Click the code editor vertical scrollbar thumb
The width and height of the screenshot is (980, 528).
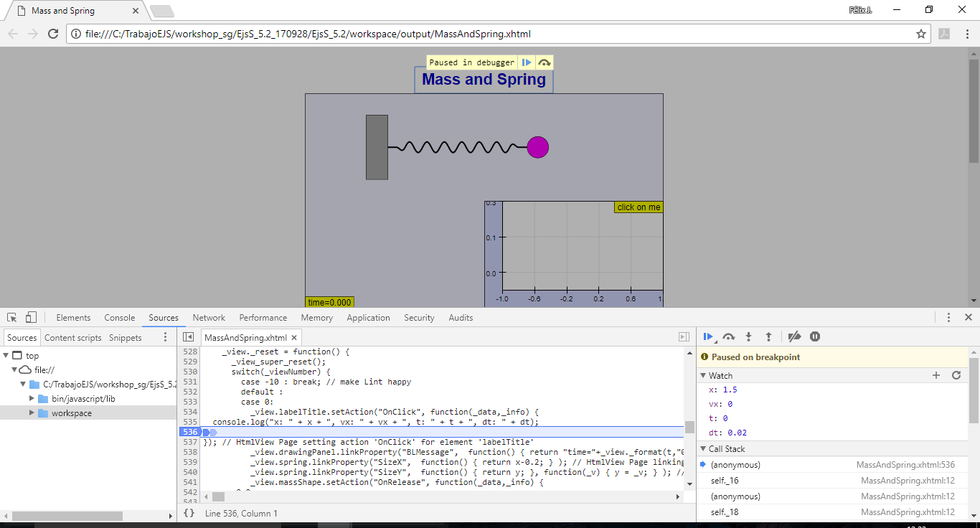click(689, 428)
